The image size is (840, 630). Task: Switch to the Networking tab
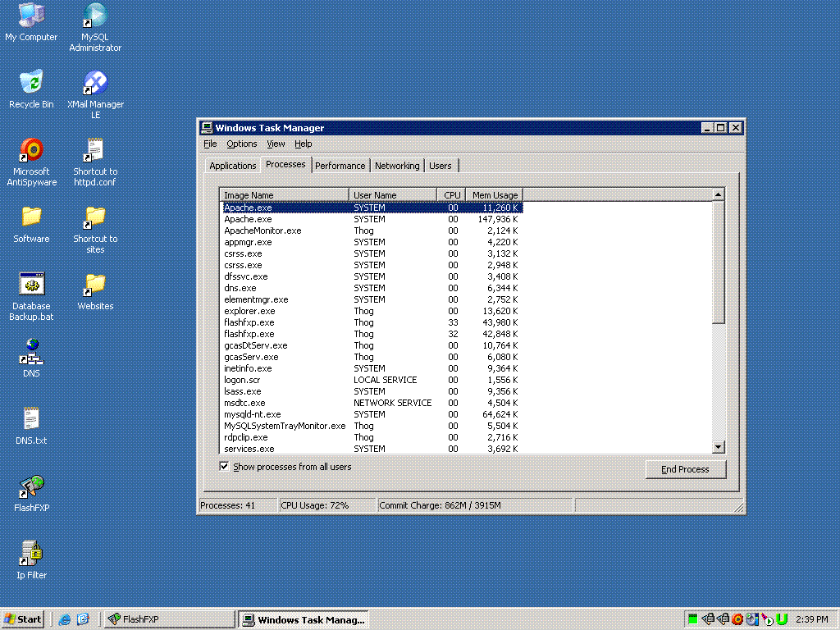point(397,166)
